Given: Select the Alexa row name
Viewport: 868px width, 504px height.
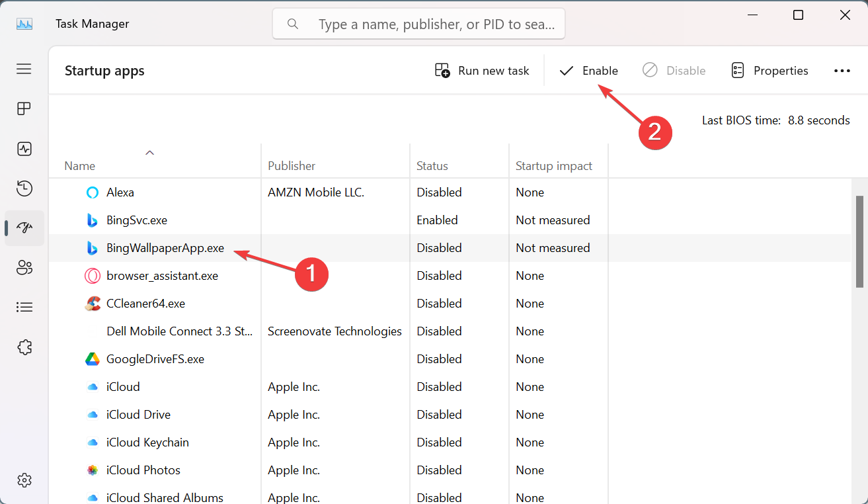Looking at the screenshot, I should point(120,192).
